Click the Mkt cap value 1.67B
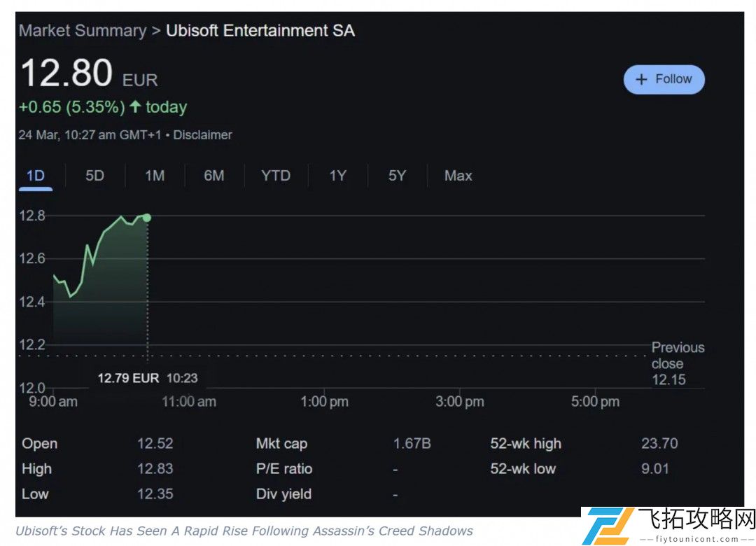This screenshot has width=756, height=546. [412, 443]
